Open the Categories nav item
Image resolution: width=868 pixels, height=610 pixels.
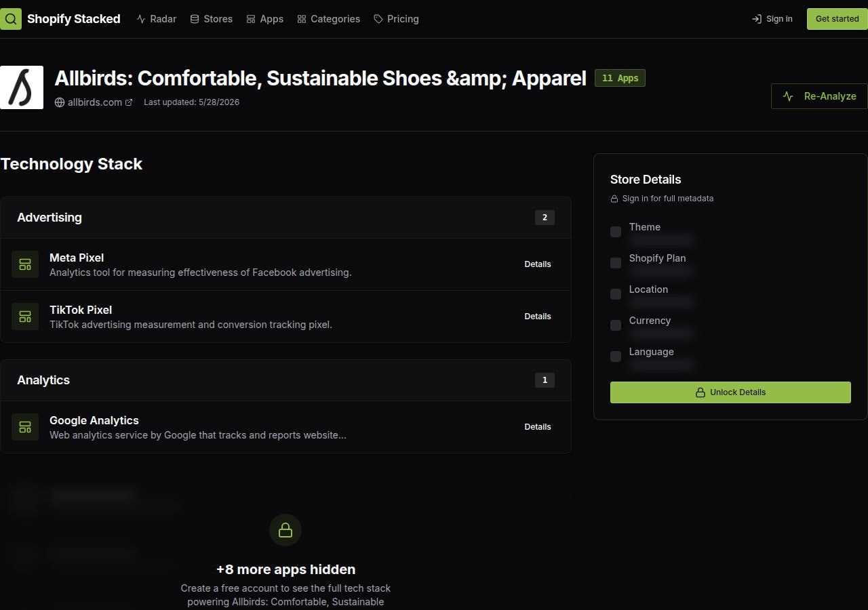tap(328, 19)
